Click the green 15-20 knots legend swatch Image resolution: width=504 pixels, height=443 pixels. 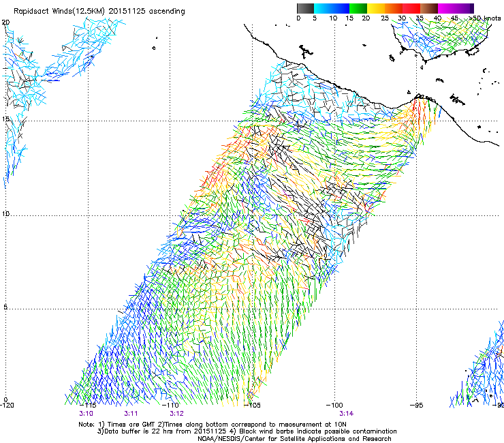point(358,8)
